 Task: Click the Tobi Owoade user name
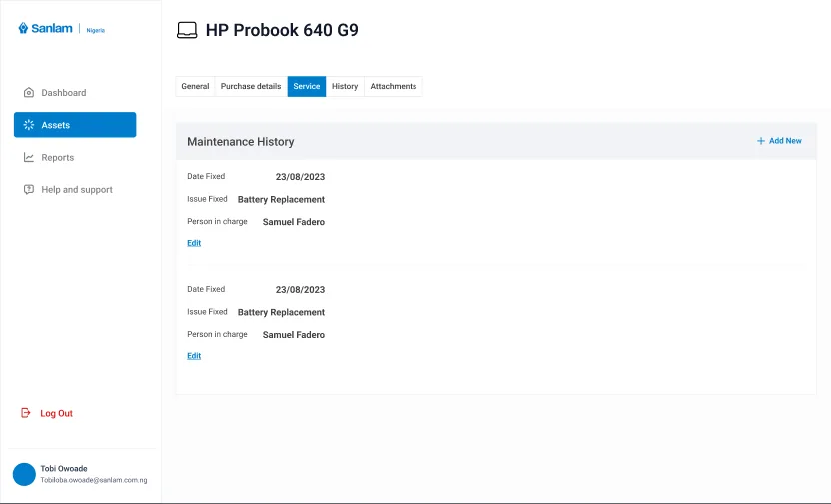tap(64, 468)
